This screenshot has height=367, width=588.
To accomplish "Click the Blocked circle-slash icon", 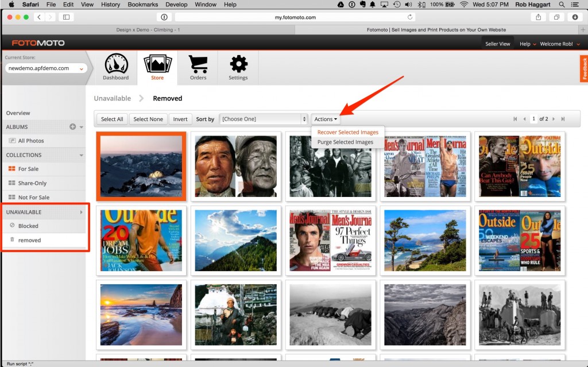I will coord(12,226).
